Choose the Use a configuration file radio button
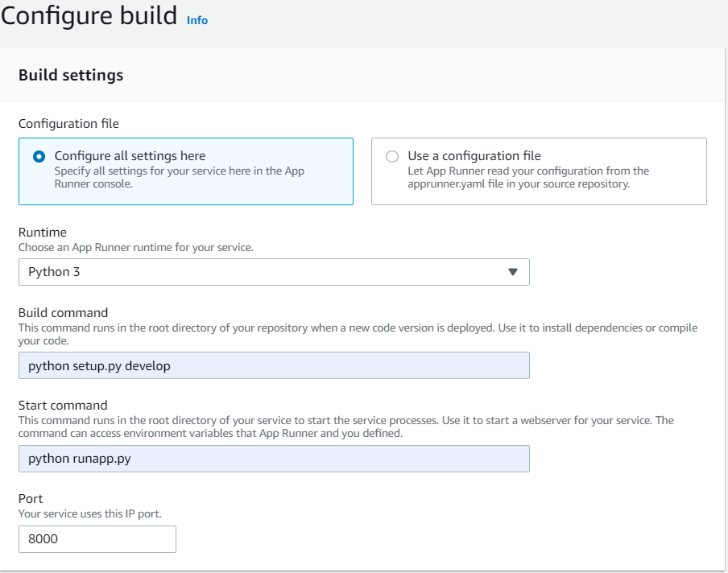Screen dimensions: 728x573 click(392, 157)
